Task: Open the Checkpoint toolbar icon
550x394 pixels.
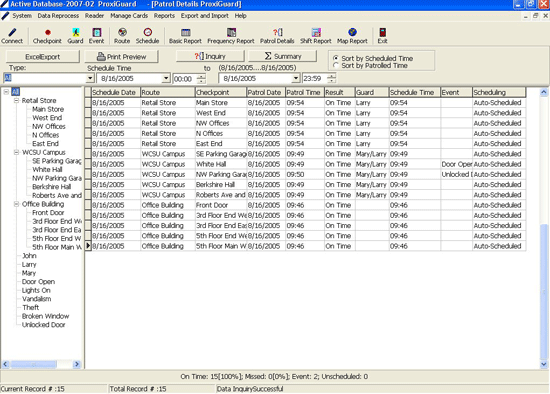Action: [47, 36]
